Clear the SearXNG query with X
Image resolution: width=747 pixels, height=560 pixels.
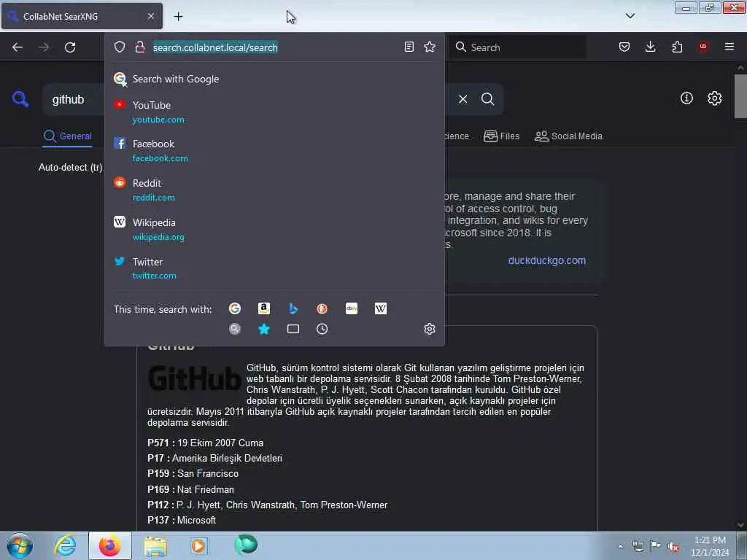tap(462, 99)
